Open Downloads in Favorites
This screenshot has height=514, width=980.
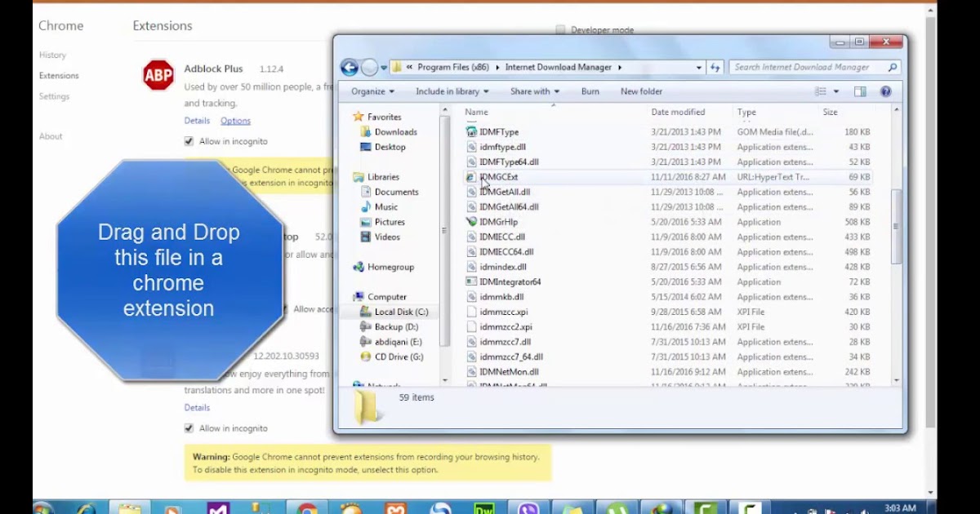pyautogui.click(x=395, y=132)
